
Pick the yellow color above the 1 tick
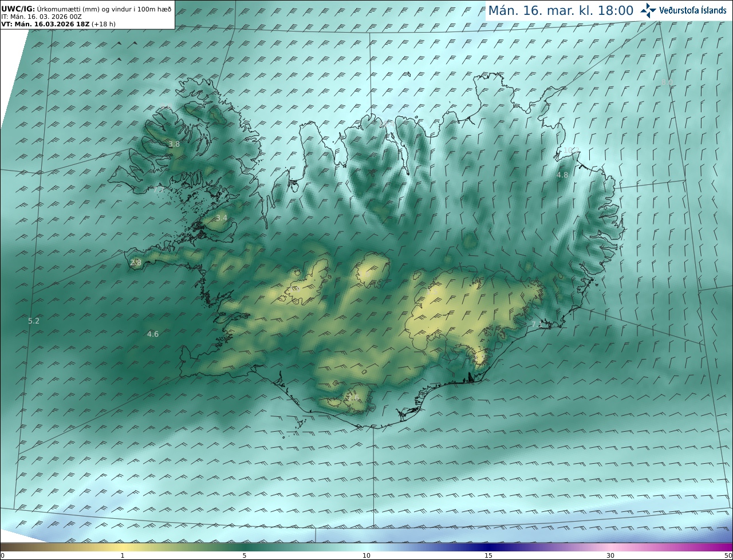123,547
